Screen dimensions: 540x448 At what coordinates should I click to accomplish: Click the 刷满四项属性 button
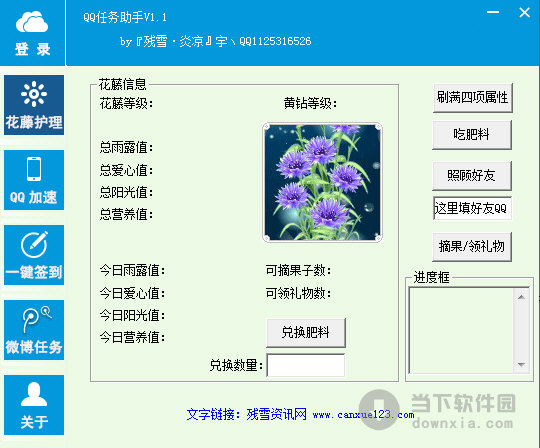pyautogui.click(x=472, y=98)
